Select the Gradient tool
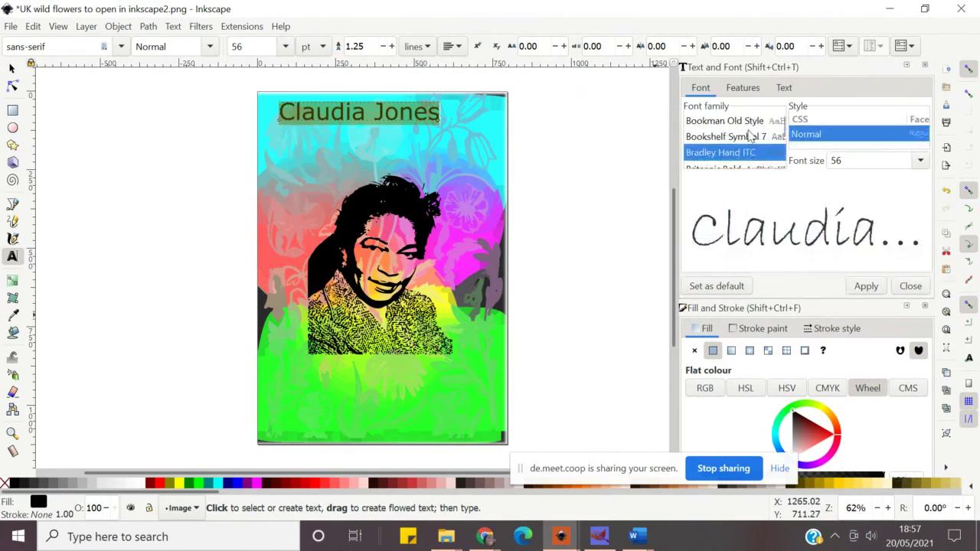Screen dimensions: 980x551 pyautogui.click(x=12, y=281)
